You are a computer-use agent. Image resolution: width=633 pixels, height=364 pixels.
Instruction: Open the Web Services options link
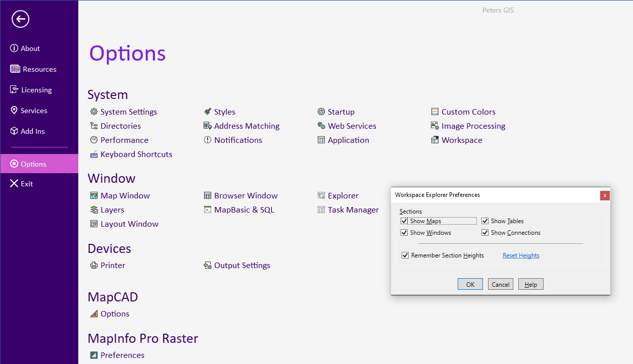click(x=352, y=126)
